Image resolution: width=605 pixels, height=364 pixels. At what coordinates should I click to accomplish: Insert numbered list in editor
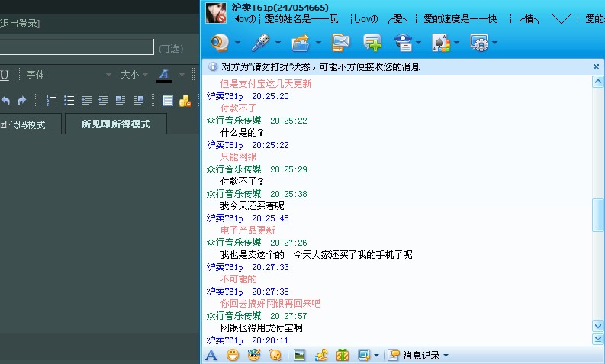point(52,100)
